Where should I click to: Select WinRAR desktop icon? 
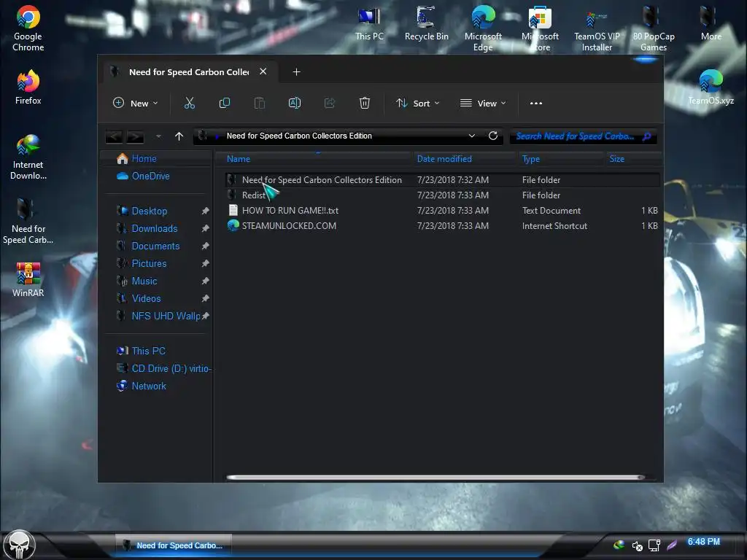tap(28, 279)
